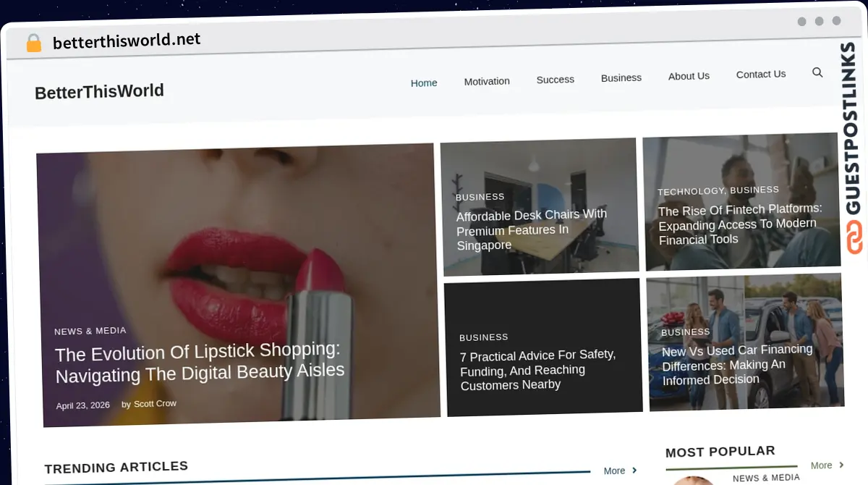
Task: Open the Evolution Of Lipstick Shopping article
Action: click(199, 362)
